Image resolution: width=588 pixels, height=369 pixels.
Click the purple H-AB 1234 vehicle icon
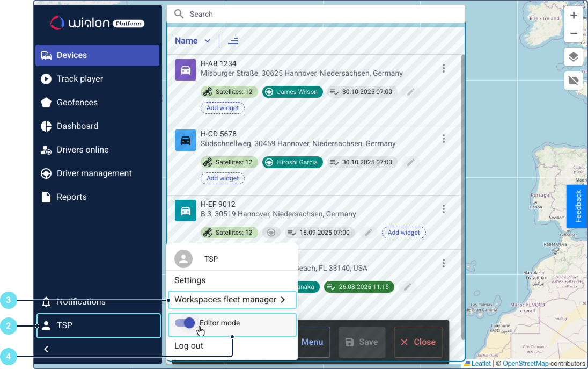pyautogui.click(x=186, y=70)
